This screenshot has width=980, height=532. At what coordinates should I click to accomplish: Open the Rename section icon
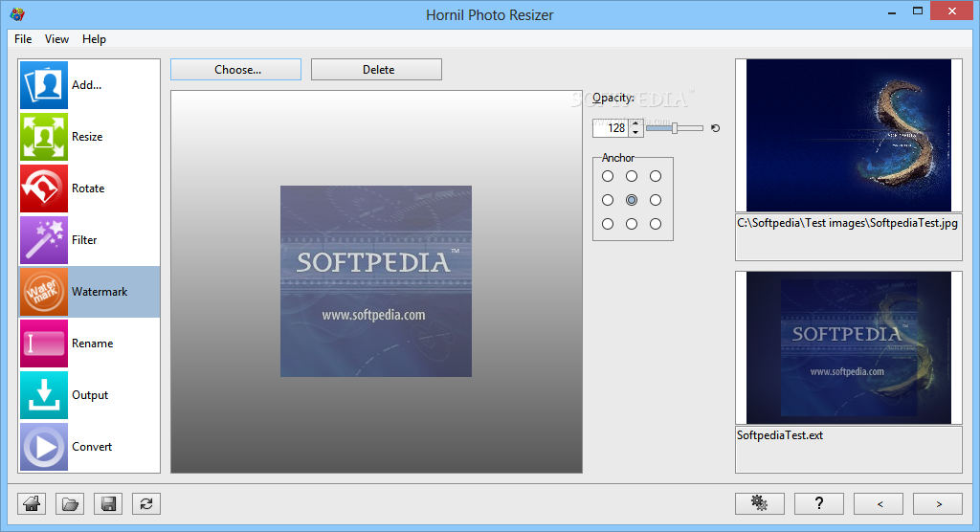pyautogui.click(x=44, y=344)
